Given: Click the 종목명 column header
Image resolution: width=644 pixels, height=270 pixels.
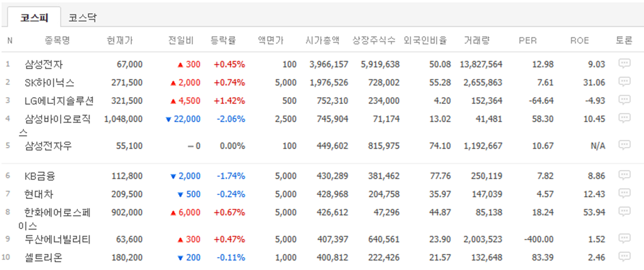Looking at the screenshot, I should point(57,41).
